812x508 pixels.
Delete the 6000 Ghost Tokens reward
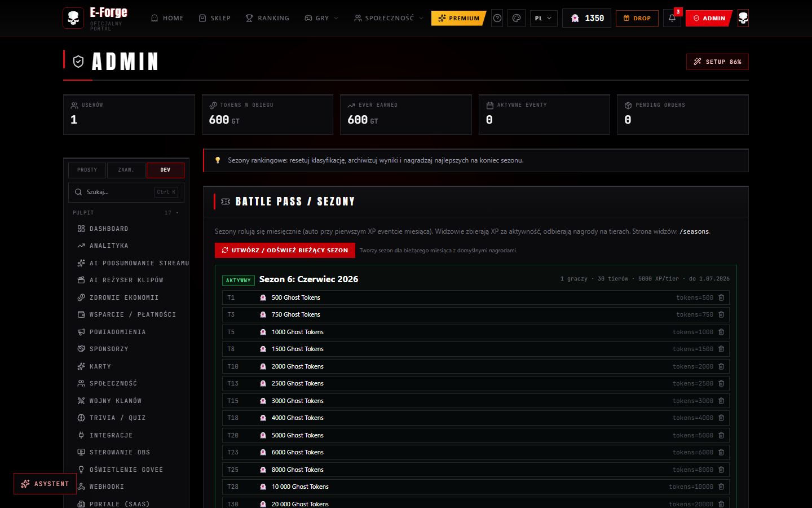721,452
